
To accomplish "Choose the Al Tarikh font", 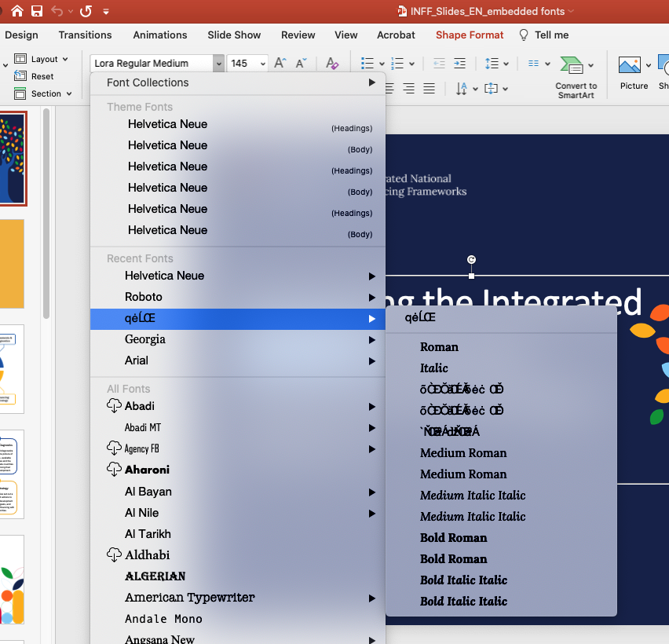I will [238, 534].
